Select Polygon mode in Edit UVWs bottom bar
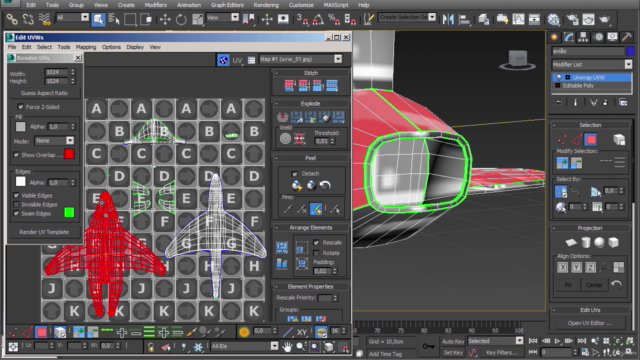 click(x=42, y=332)
